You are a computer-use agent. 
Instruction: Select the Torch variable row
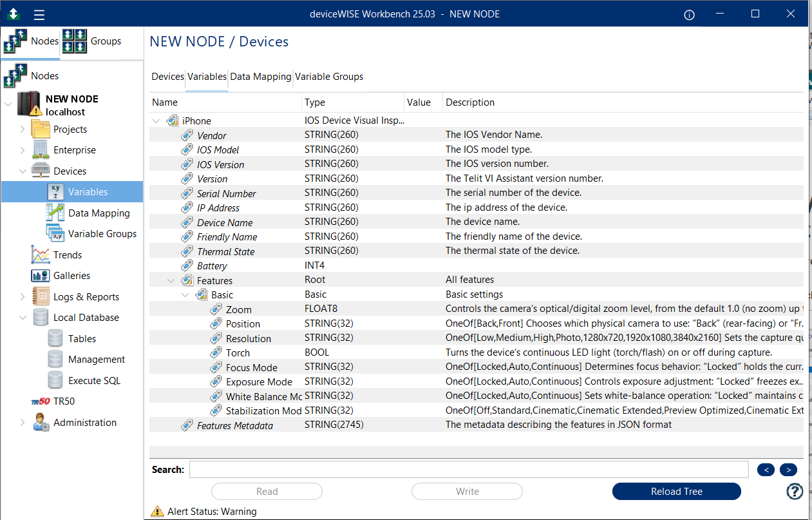tap(477, 352)
